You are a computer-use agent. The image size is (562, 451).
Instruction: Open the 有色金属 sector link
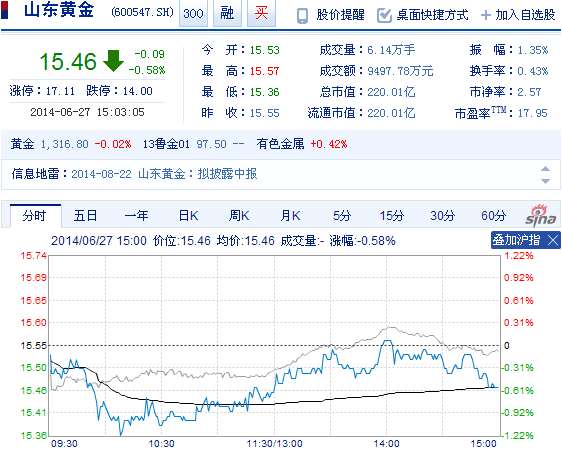[x=280, y=144]
